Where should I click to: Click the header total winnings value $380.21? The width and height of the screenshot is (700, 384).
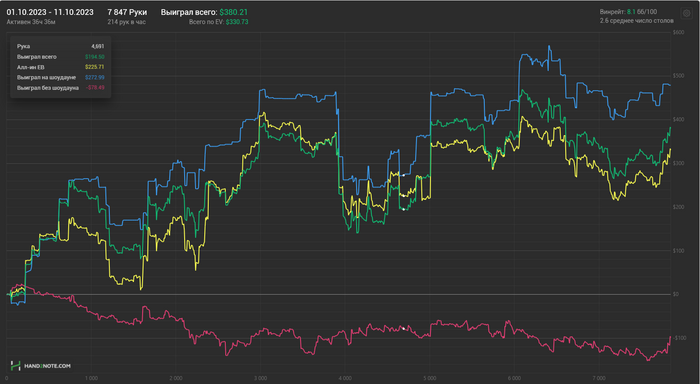(x=233, y=12)
